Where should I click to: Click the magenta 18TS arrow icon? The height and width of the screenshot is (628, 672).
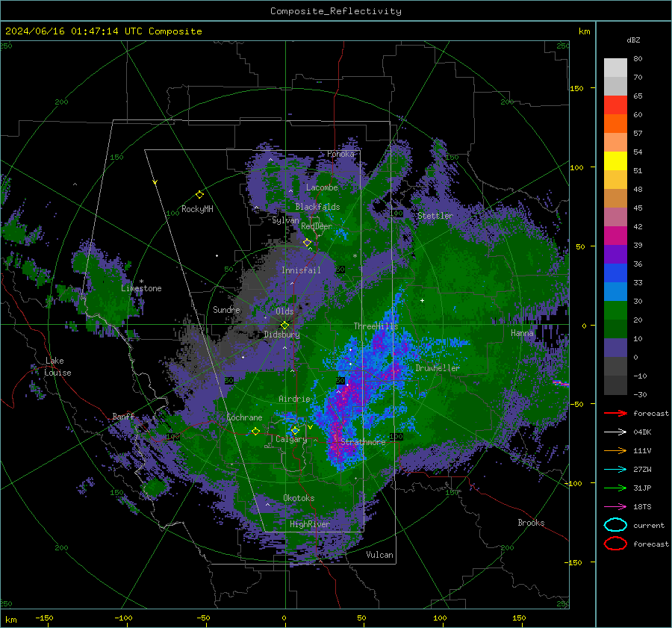(x=615, y=507)
